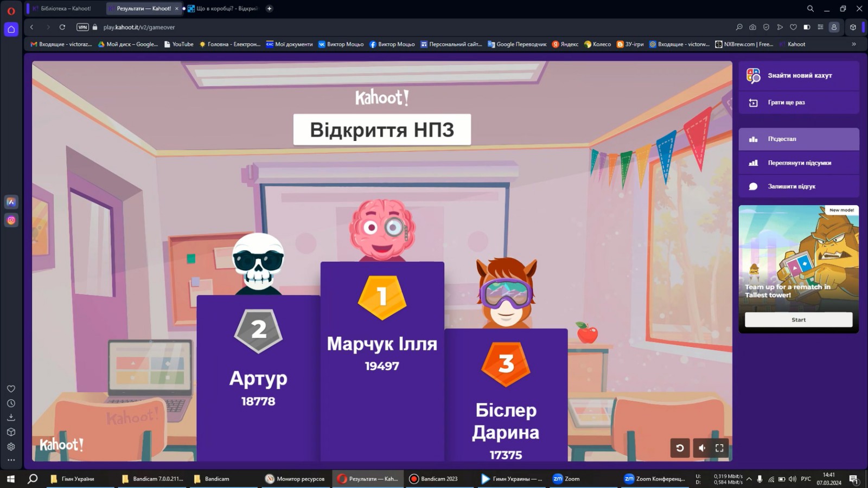Close the Результати — Kahoot! tab
The width and height of the screenshot is (868, 488).
point(176,9)
